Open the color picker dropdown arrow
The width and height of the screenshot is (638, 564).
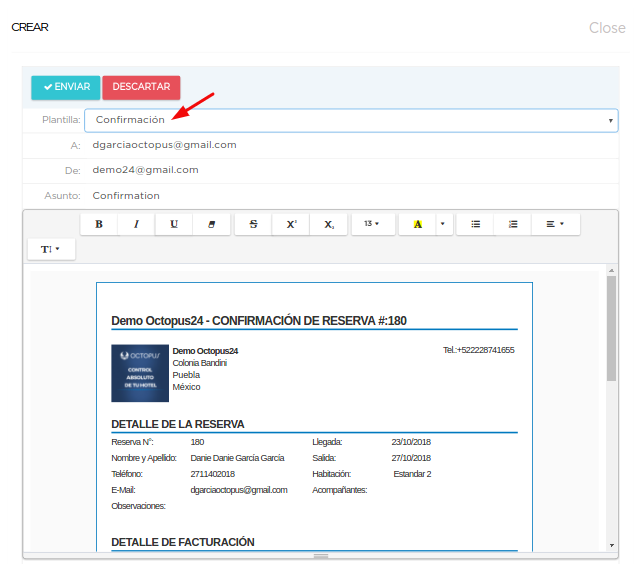click(x=444, y=224)
